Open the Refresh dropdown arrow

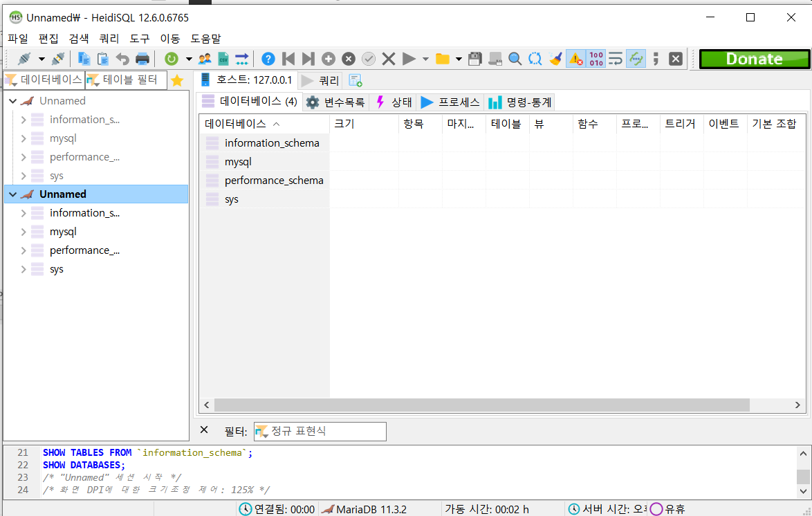189,59
